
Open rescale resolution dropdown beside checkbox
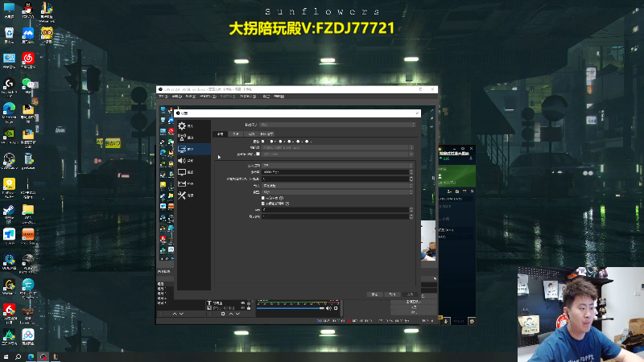point(337,154)
